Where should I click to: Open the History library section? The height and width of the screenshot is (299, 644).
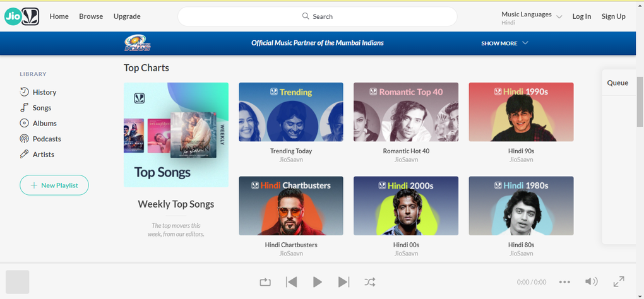[38, 92]
